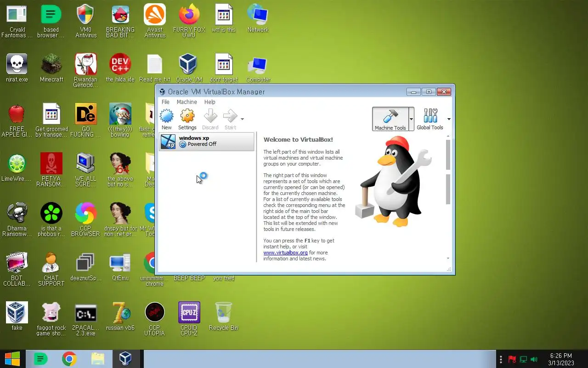Expand the Machine Tools dropdown arrow

coord(411,119)
